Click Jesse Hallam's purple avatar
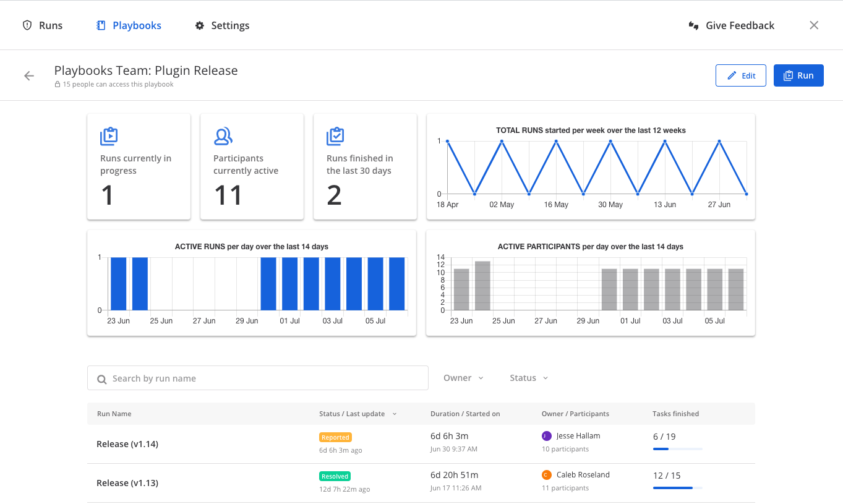 (x=546, y=436)
